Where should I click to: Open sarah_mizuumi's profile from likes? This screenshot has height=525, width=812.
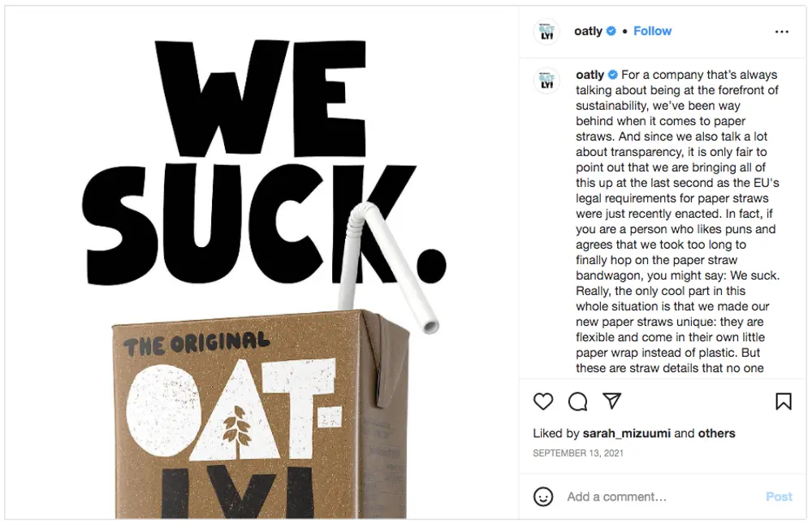click(x=626, y=433)
